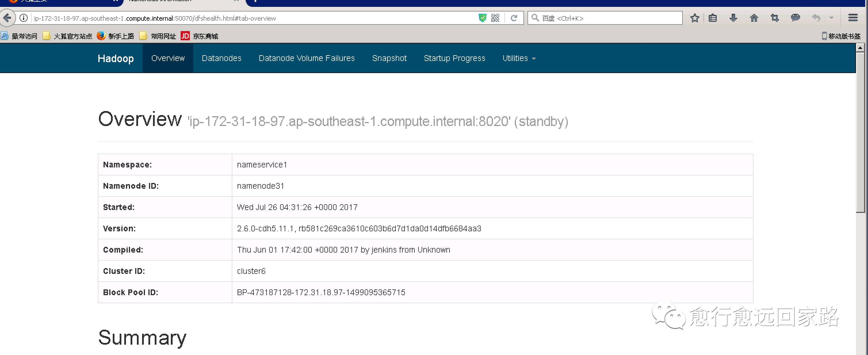Open the site information icon in address bar

pos(24,18)
